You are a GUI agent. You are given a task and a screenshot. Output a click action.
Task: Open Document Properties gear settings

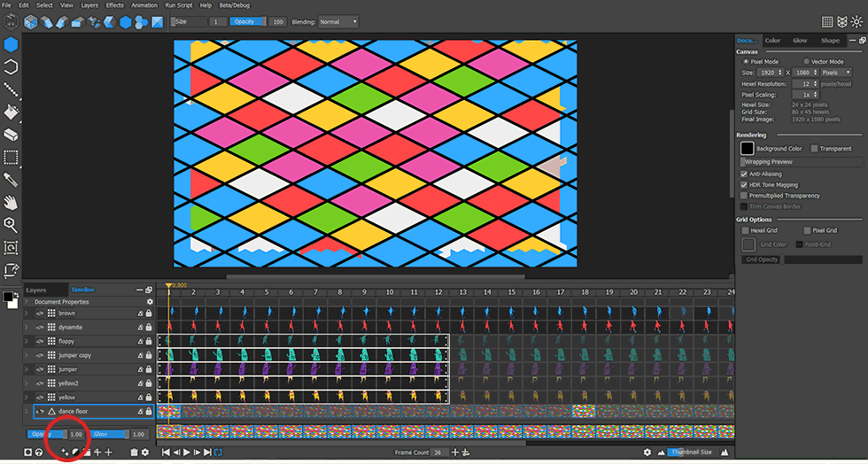point(149,302)
